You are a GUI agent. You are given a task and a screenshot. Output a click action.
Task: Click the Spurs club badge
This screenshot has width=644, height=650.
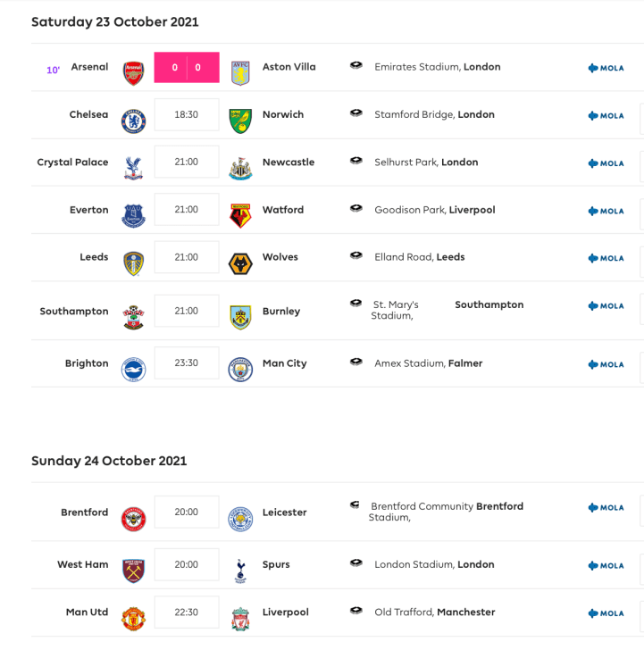coord(240,571)
